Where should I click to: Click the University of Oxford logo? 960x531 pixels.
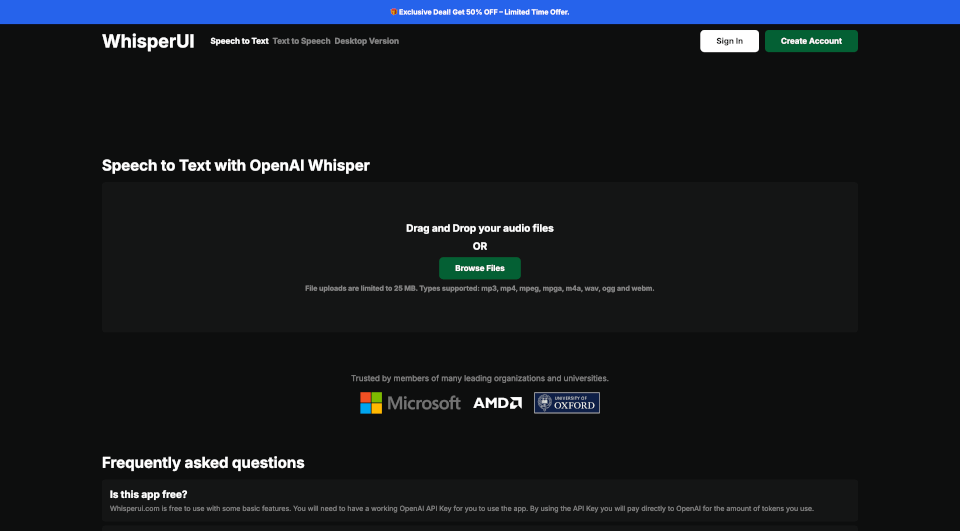[x=567, y=403]
